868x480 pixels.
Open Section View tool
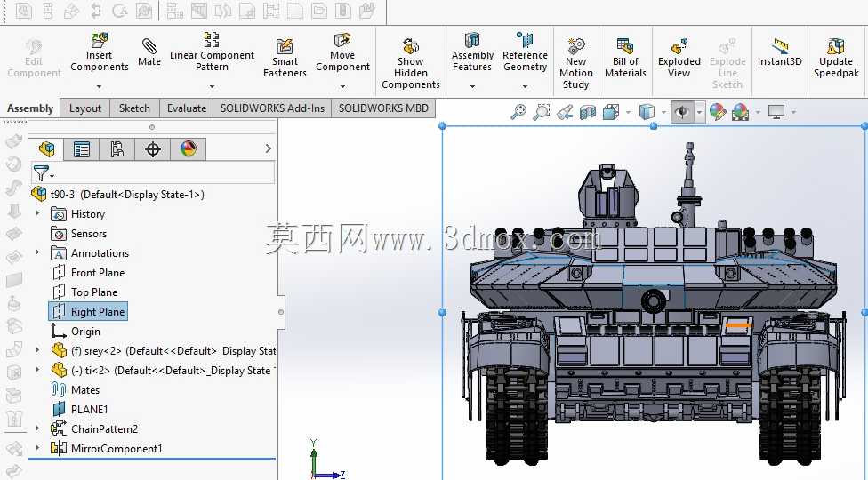[x=587, y=112]
